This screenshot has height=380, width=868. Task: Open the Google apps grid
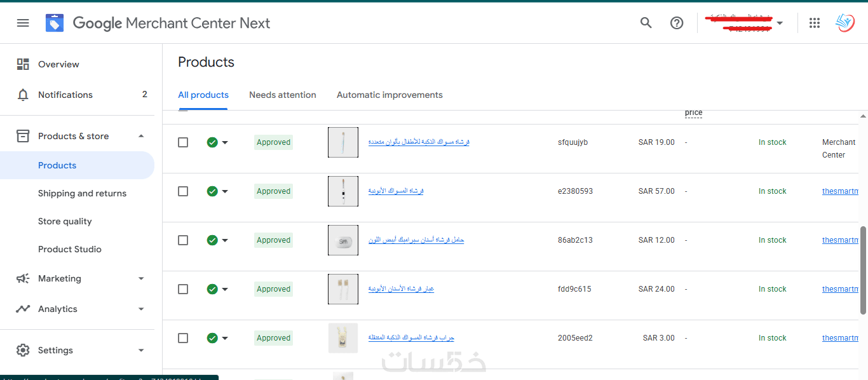[x=815, y=23]
